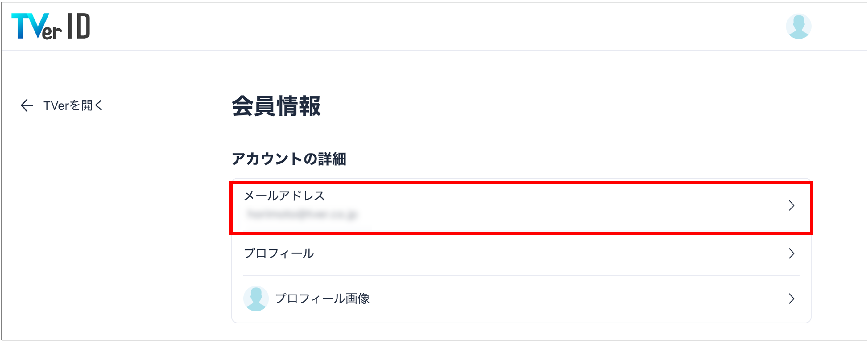Choose the プロフィール画像 label text

[x=322, y=299]
